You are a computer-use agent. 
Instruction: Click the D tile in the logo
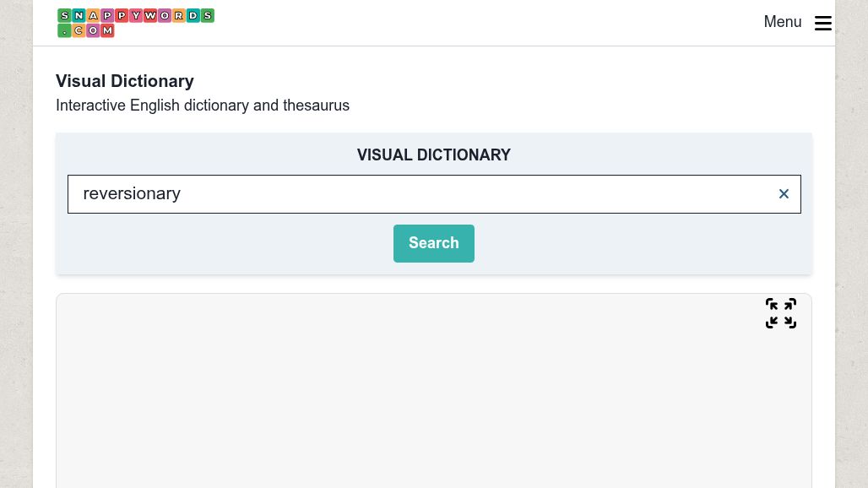tap(193, 15)
